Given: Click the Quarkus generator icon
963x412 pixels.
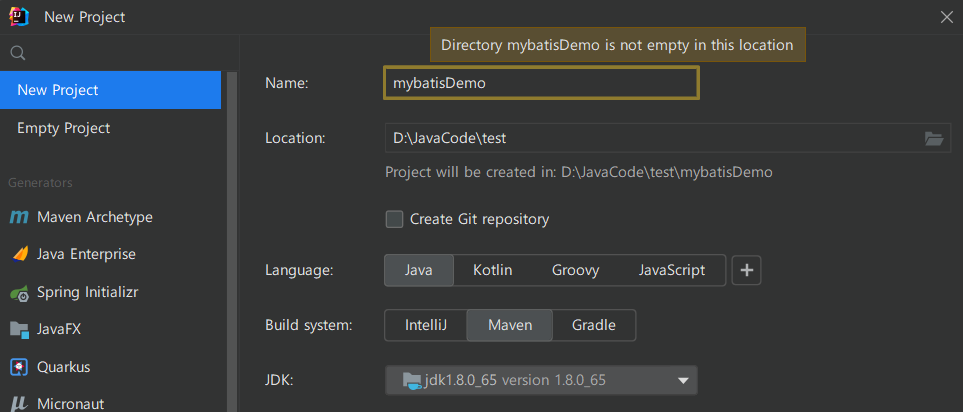Looking at the screenshot, I should point(19,367).
